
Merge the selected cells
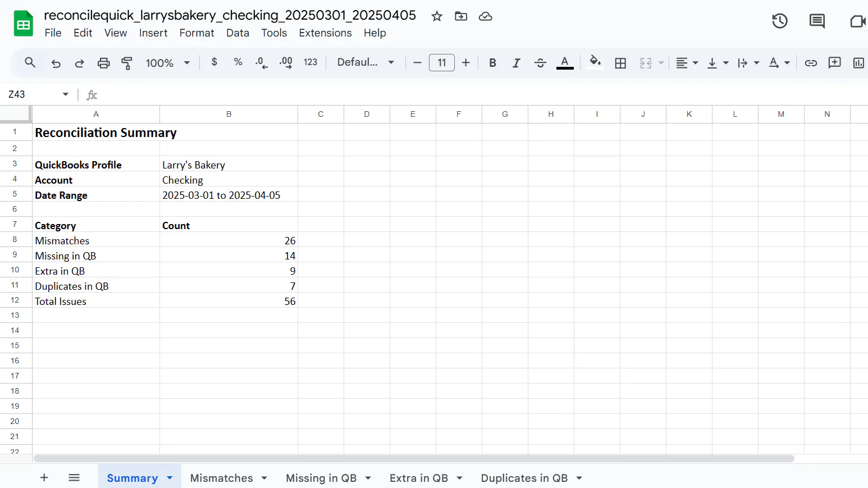click(x=646, y=63)
